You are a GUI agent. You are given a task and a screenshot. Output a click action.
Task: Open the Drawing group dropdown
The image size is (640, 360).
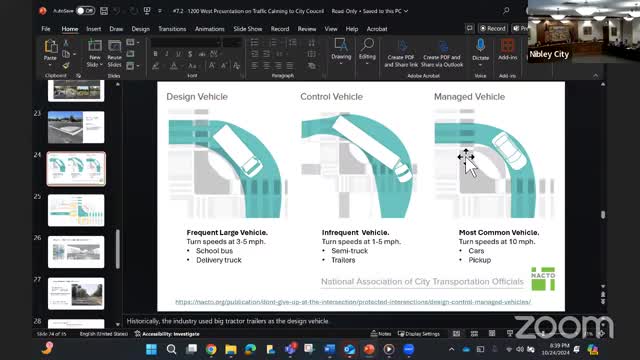(x=341, y=51)
